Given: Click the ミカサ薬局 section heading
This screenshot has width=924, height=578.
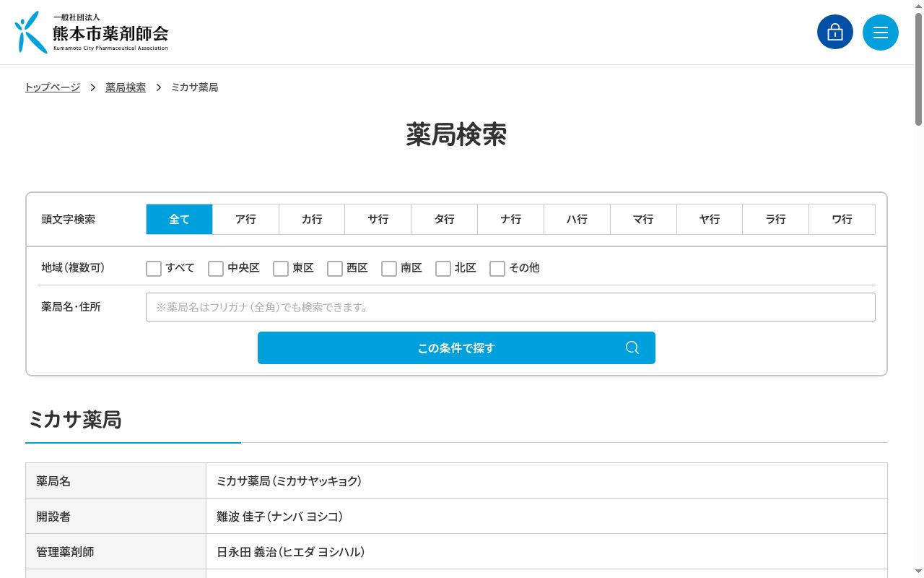Looking at the screenshot, I should click(74, 420).
